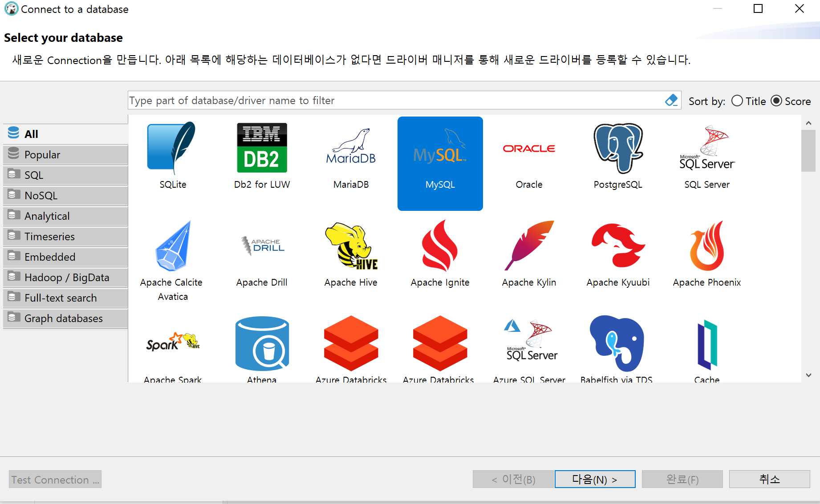Image resolution: width=820 pixels, height=504 pixels.
Task: Click scrollbar up arrow in database list
Action: pyautogui.click(x=808, y=123)
